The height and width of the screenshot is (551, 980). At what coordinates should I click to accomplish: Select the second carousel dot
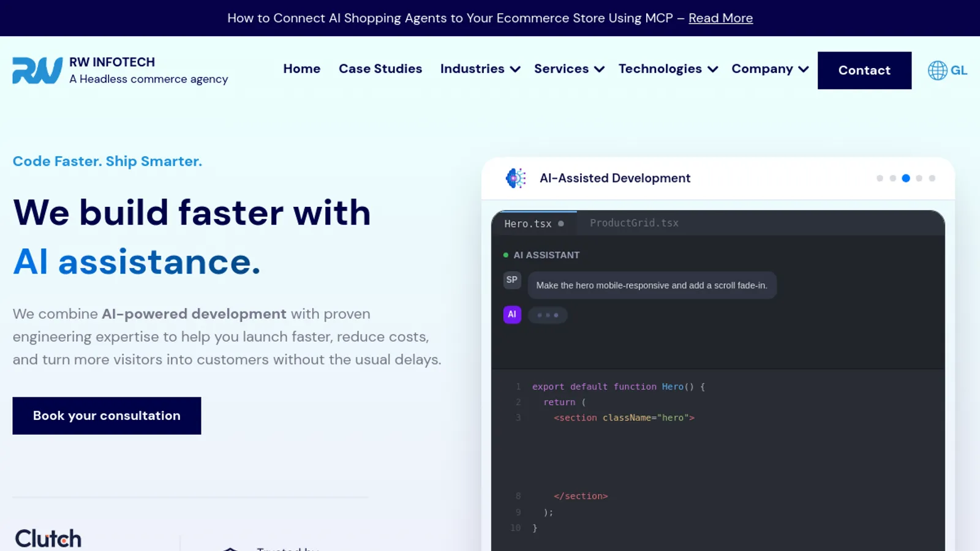(893, 178)
